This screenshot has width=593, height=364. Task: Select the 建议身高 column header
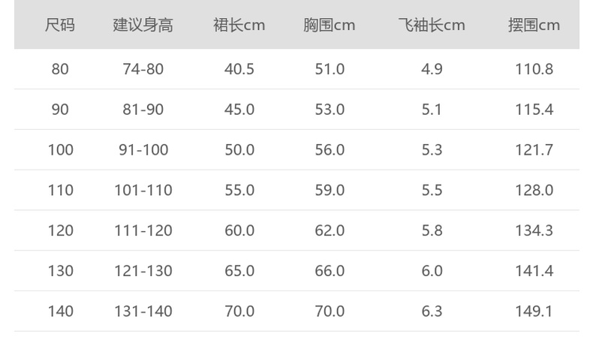point(143,26)
